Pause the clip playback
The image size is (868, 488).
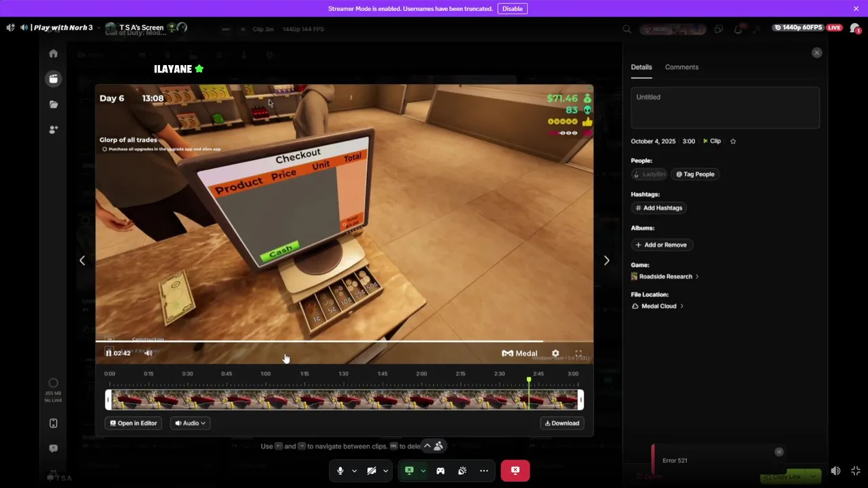tap(108, 353)
